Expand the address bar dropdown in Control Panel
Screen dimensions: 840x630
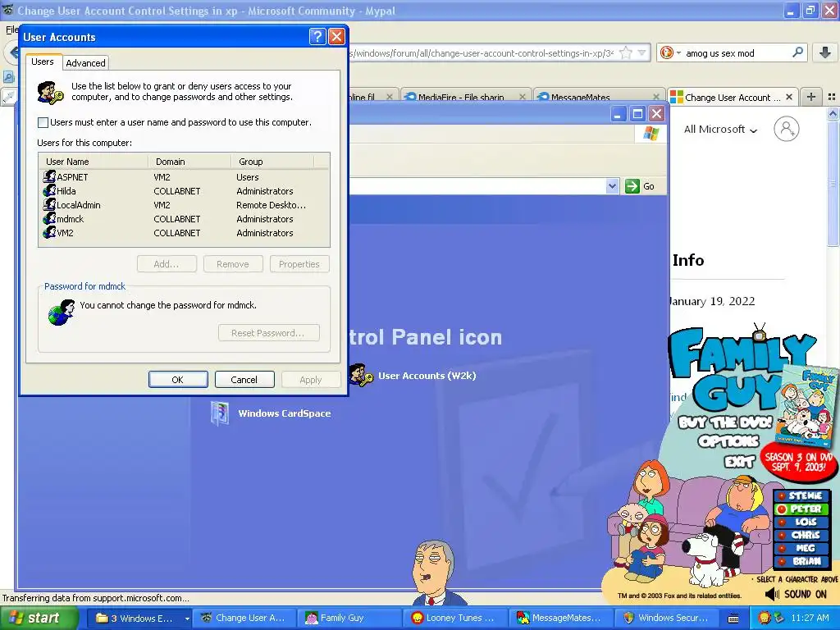click(x=612, y=186)
